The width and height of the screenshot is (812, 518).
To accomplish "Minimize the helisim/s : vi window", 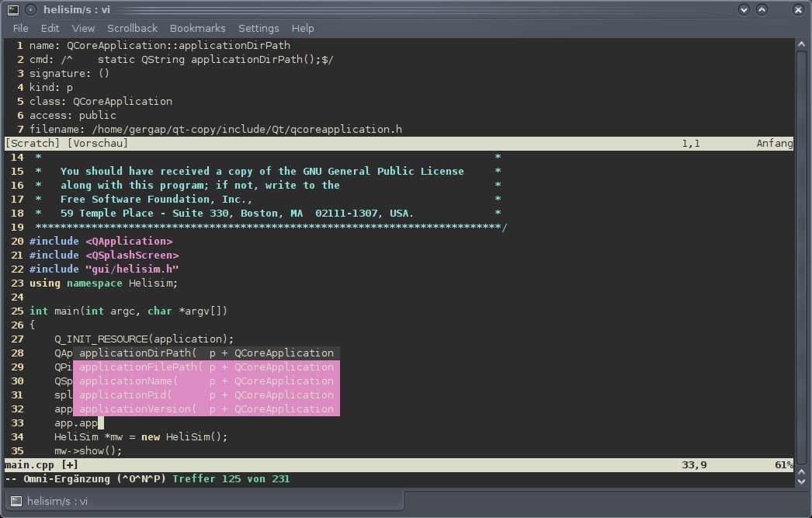I will [744, 10].
